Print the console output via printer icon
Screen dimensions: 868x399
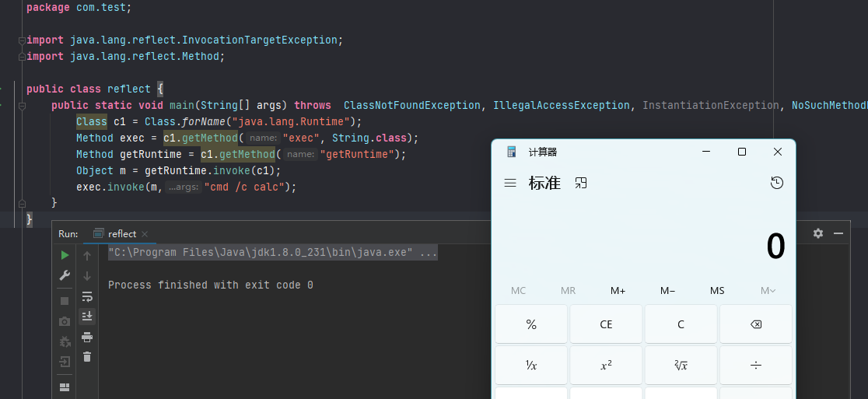tap(87, 337)
